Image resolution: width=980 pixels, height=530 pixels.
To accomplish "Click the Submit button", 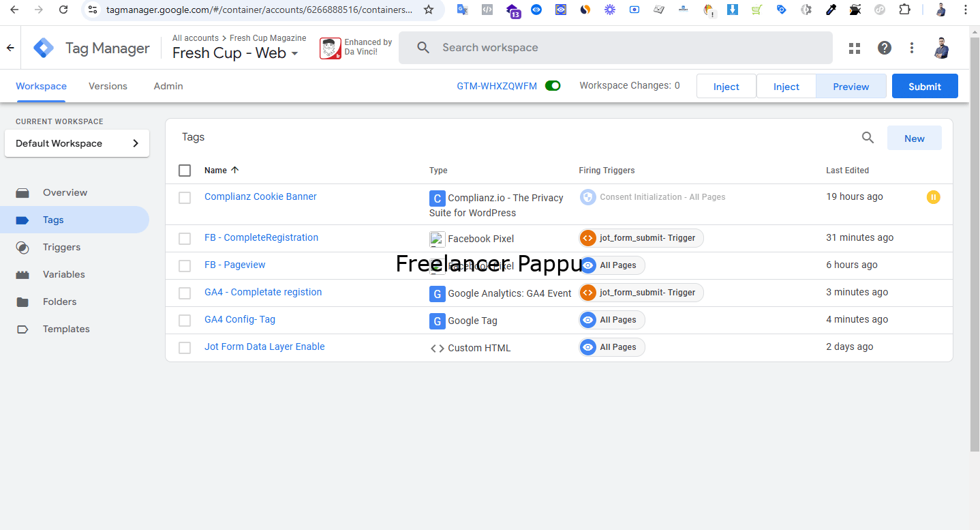I will (x=925, y=86).
